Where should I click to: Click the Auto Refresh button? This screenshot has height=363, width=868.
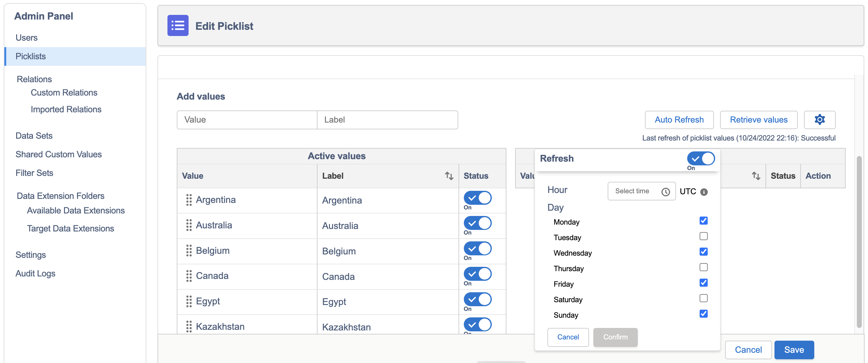coord(679,120)
